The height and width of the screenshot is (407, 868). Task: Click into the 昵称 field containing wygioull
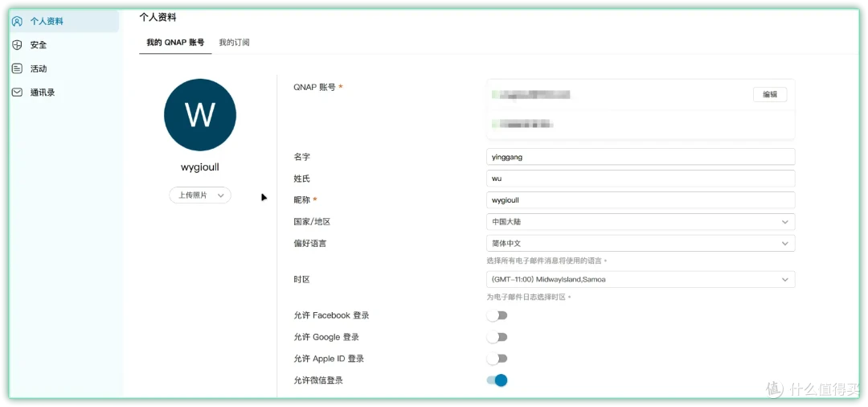point(641,200)
